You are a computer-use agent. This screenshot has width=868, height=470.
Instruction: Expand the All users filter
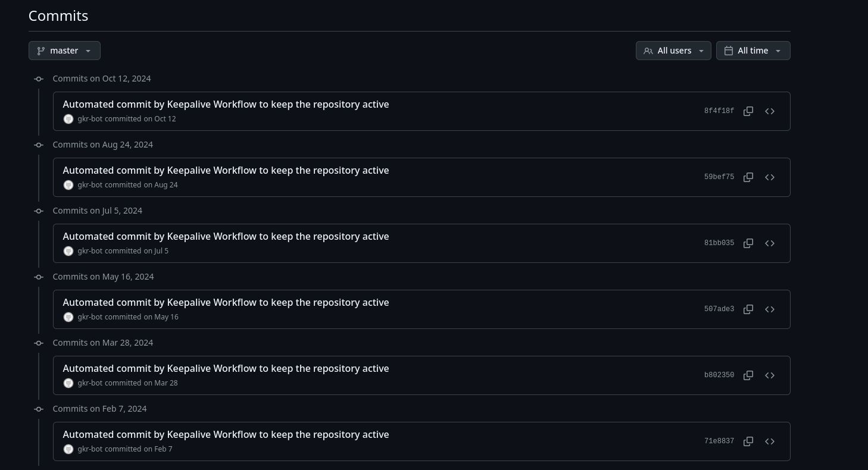(x=673, y=51)
